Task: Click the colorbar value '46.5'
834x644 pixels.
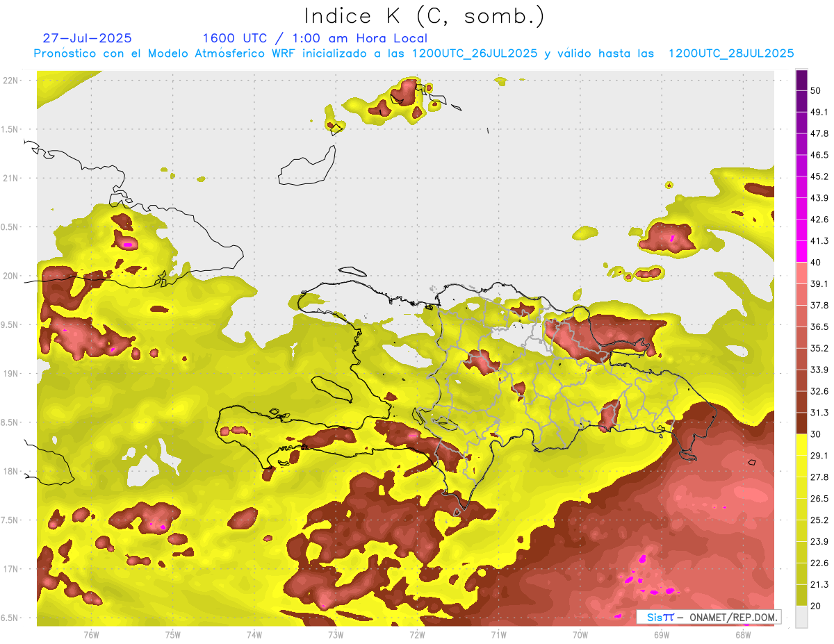Action: [819, 155]
